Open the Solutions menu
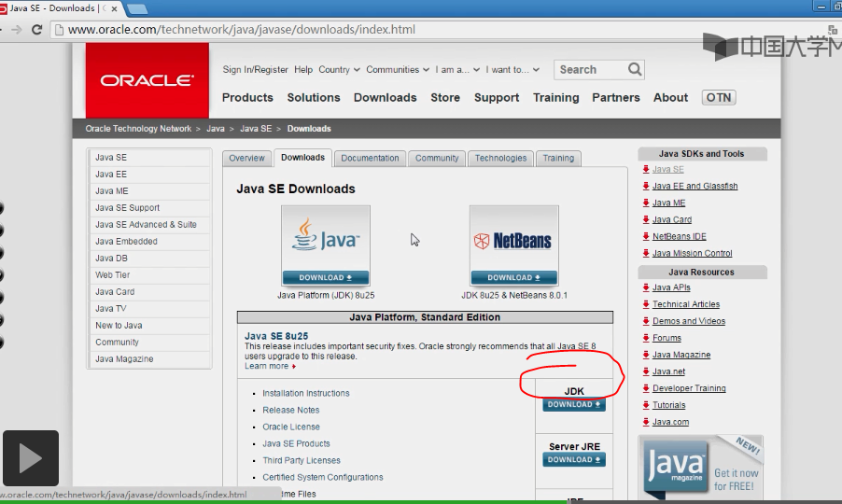Screen dimensions: 842x504 click(314, 98)
